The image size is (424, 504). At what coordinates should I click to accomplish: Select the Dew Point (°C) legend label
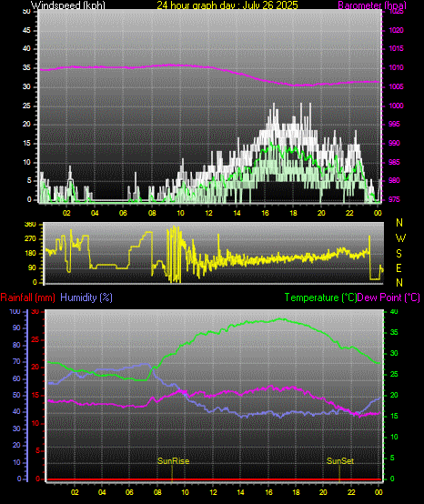[389, 297]
